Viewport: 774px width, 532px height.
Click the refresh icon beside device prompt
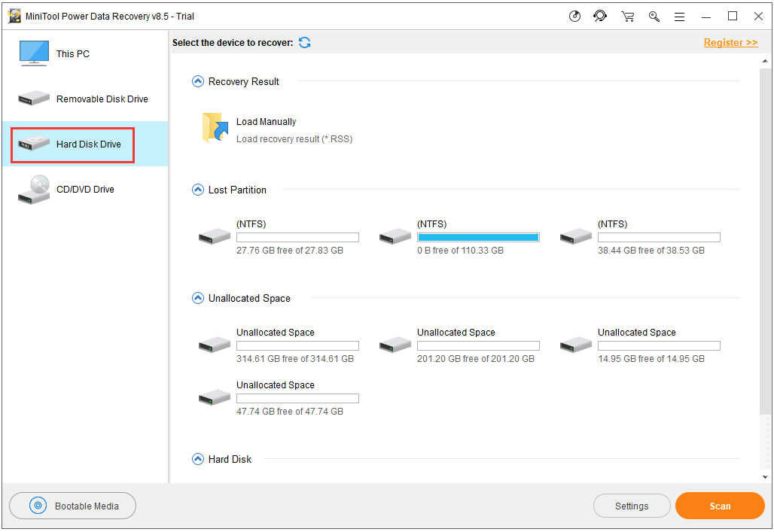304,43
